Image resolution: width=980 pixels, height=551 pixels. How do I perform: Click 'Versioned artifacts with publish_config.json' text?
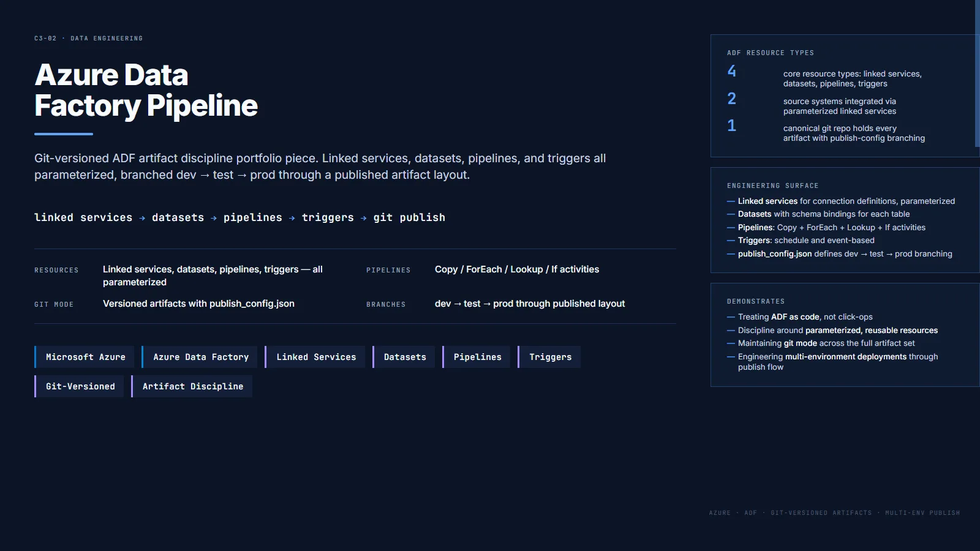[x=198, y=304]
